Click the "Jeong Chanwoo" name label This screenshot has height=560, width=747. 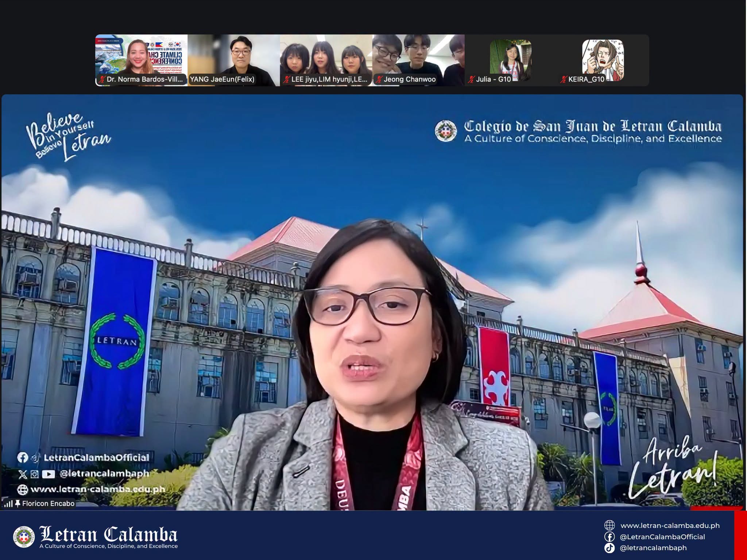pyautogui.click(x=410, y=79)
